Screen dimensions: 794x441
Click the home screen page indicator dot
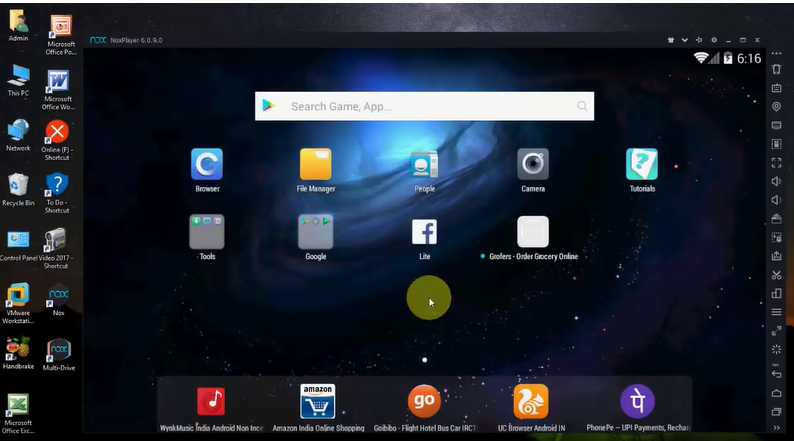point(424,360)
